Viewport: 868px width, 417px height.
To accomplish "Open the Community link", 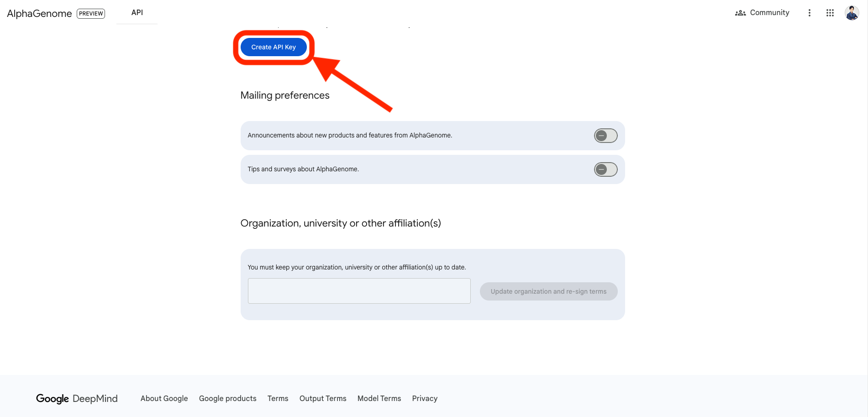I will coord(769,13).
